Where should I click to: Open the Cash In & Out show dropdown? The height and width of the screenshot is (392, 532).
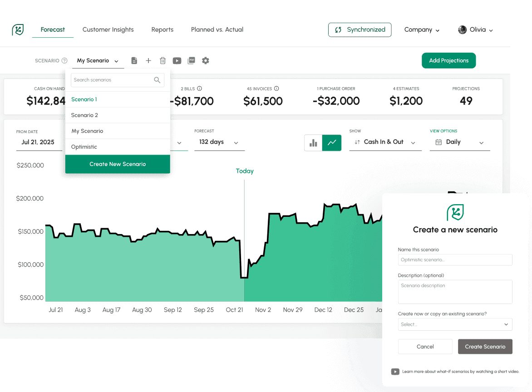tap(385, 142)
